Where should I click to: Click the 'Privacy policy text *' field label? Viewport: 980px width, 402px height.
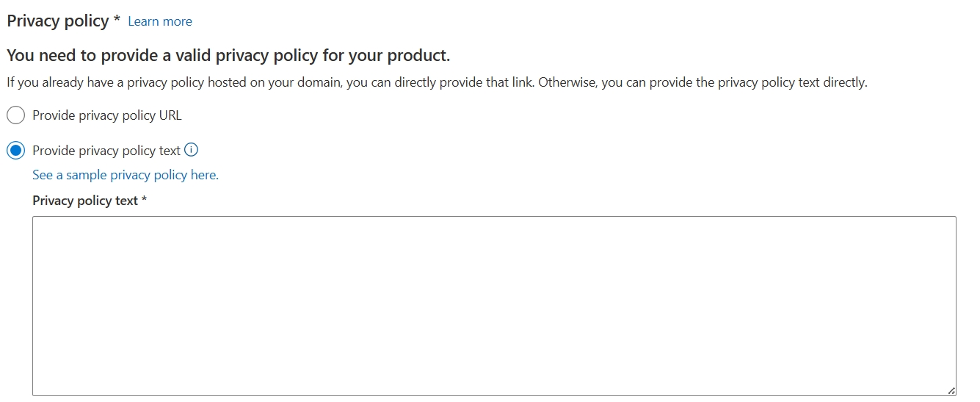[90, 201]
